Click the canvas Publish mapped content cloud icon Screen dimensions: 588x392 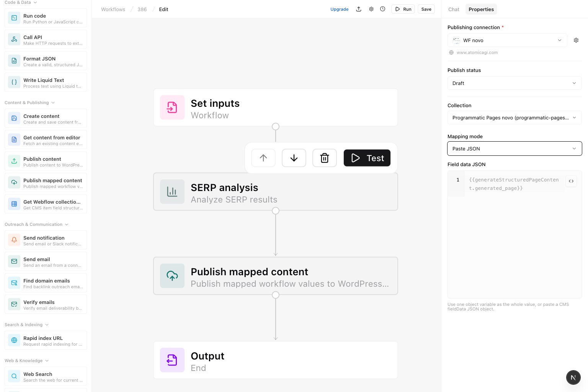pyautogui.click(x=172, y=276)
